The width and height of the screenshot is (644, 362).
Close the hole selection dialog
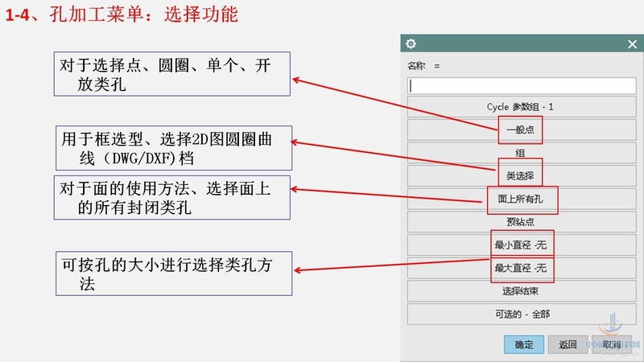point(632,44)
